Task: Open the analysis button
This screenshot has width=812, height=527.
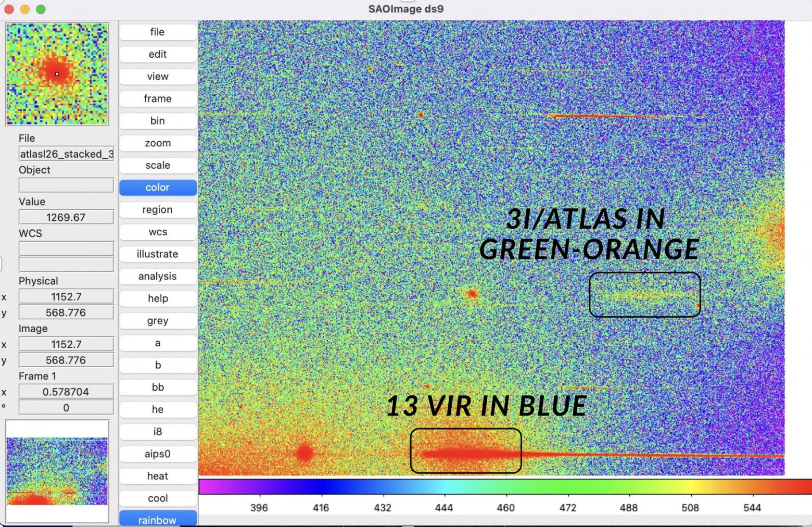Action: pyautogui.click(x=158, y=277)
